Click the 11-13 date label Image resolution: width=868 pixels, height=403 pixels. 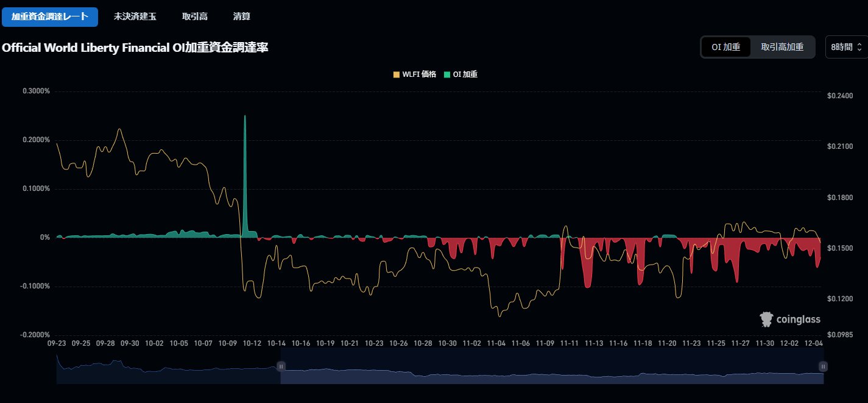tap(594, 343)
